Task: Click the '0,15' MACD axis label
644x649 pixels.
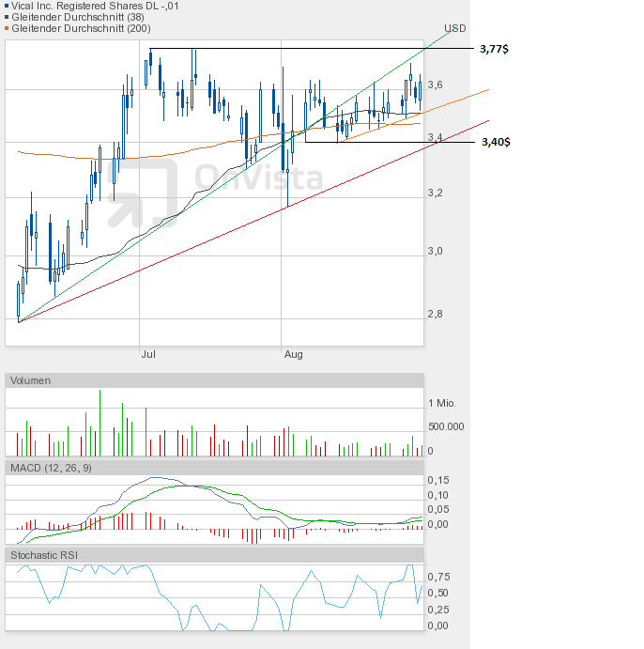Action: click(438, 480)
